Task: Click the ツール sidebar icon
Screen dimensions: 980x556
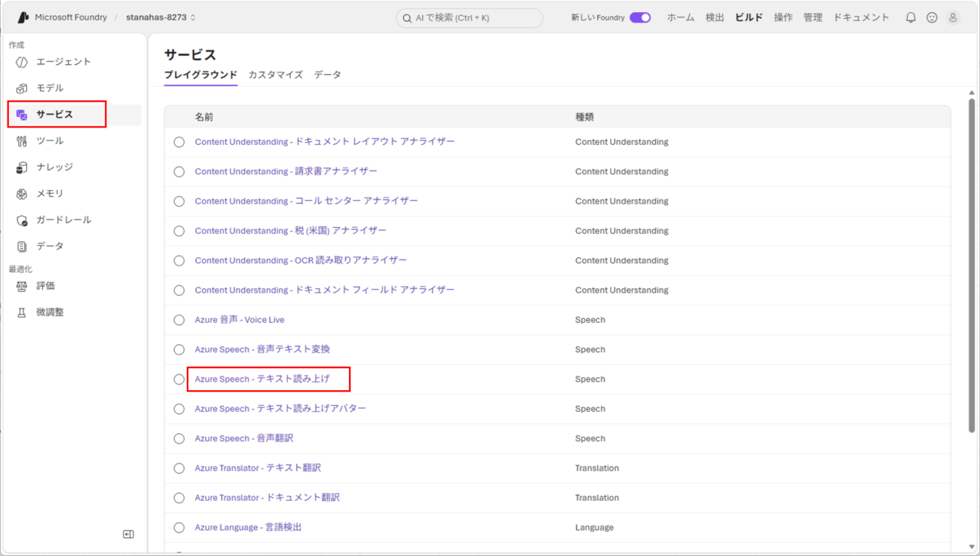Action: 22,141
